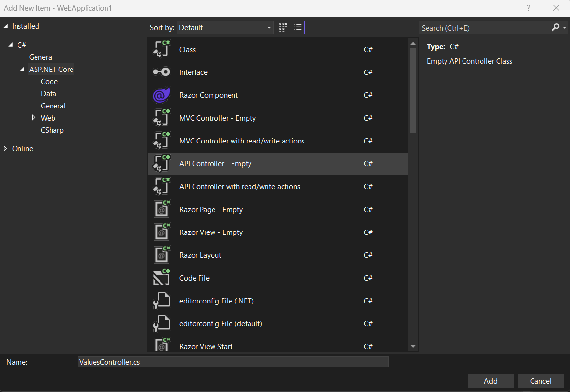570x392 pixels.
Task: Select the MVC Controller - Empty name
Action: click(217, 118)
